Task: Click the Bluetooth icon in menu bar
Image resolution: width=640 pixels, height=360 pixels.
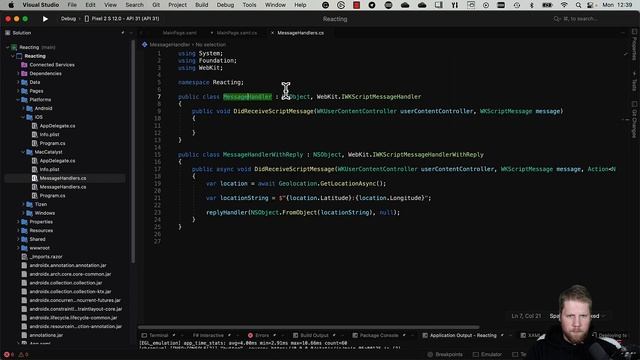Action: pos(531,5)
